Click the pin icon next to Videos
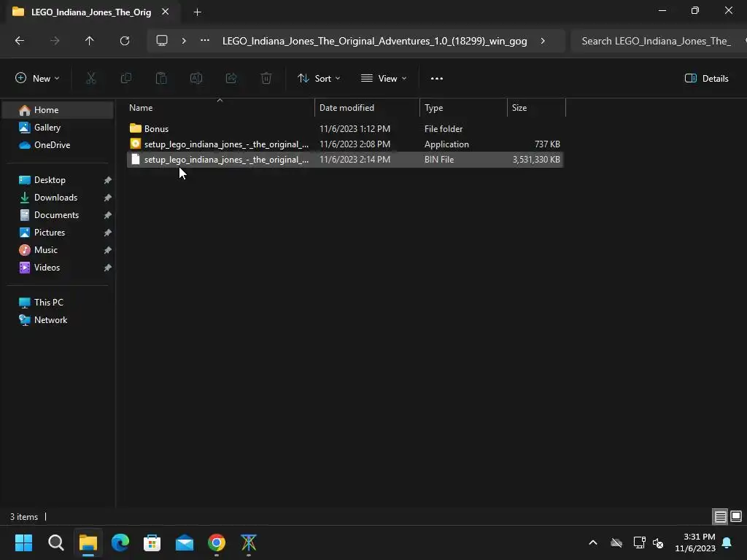Screen dimensions: 747x560 pyautogui.click(x=108, y=268)
